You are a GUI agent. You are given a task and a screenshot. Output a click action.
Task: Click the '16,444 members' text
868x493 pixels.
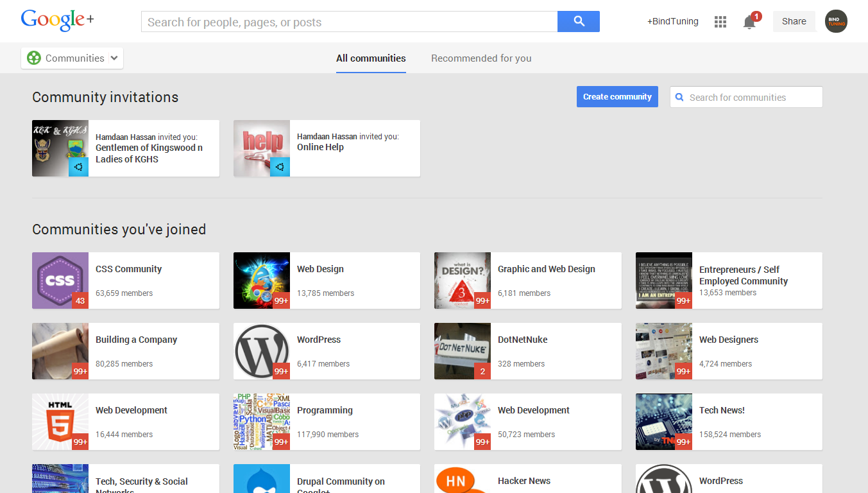[124, 435]
